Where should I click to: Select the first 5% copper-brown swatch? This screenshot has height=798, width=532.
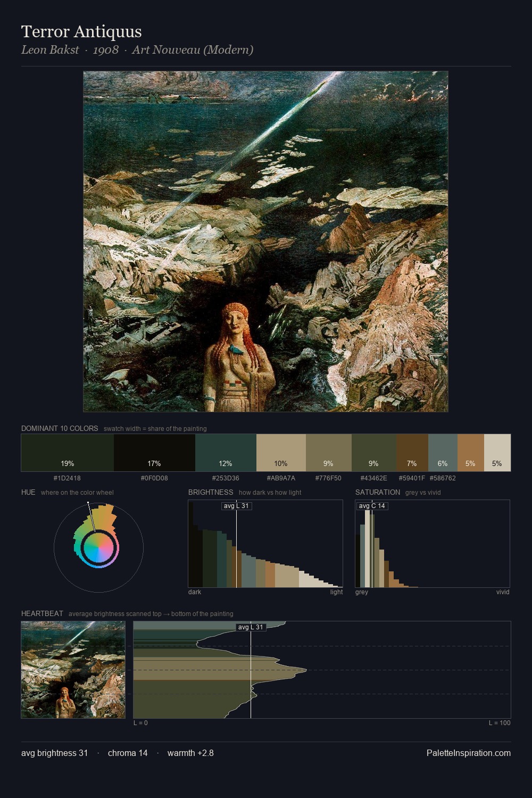coord(470,453)
